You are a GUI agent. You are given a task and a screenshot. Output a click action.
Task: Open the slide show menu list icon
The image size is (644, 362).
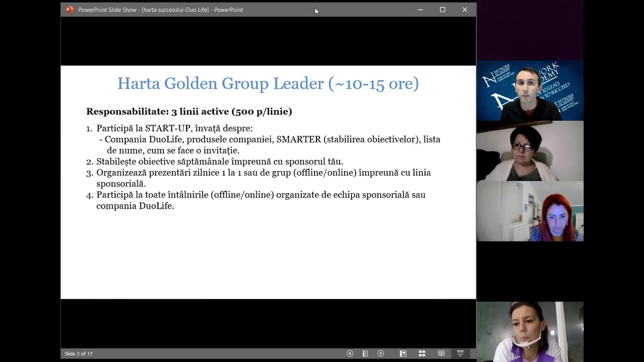coord(366,353)
